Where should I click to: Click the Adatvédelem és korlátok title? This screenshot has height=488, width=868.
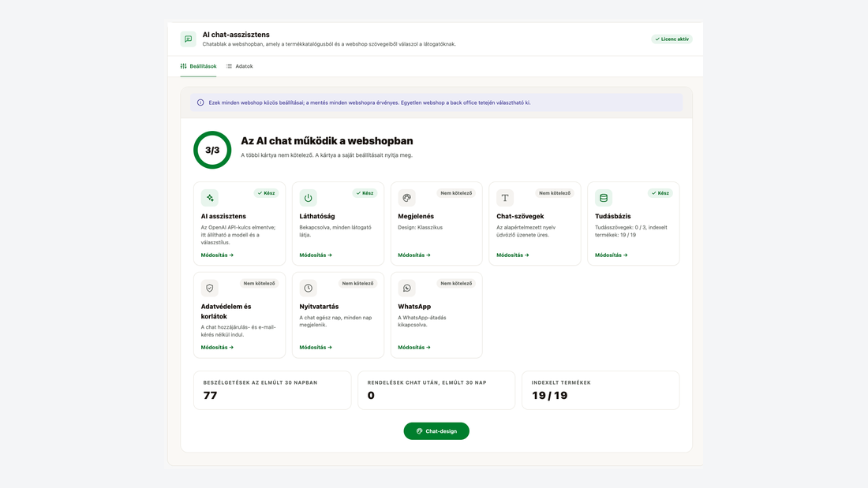click(x=226, y=311)
